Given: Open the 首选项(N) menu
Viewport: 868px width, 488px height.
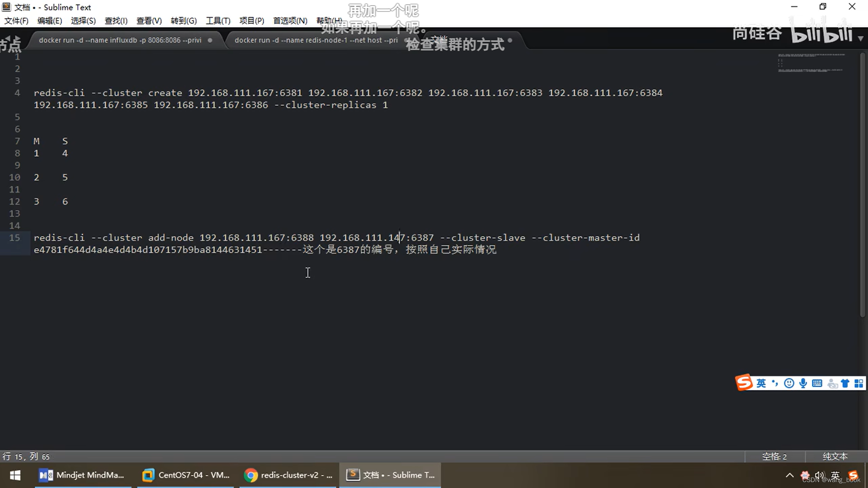Looking at the screenshot, I should [290, 21].
